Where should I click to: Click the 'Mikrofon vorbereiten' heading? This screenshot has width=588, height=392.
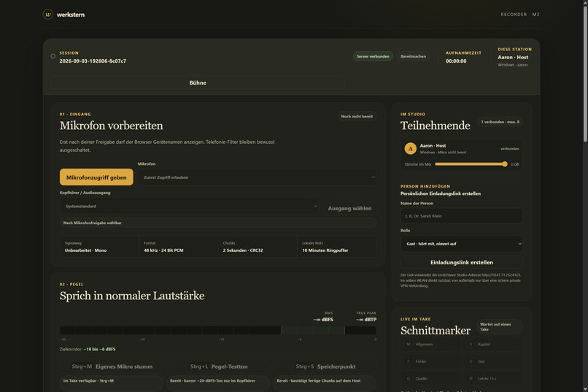pos(112,126)
